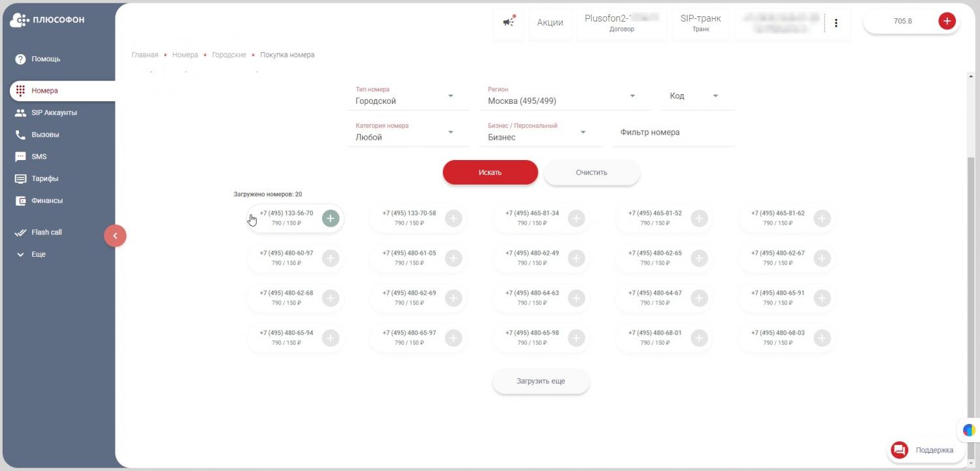The image size is (980, 471).
Task: Add number +7 (495) 133-56-70 via plus icon
Action: click(331, 218)
